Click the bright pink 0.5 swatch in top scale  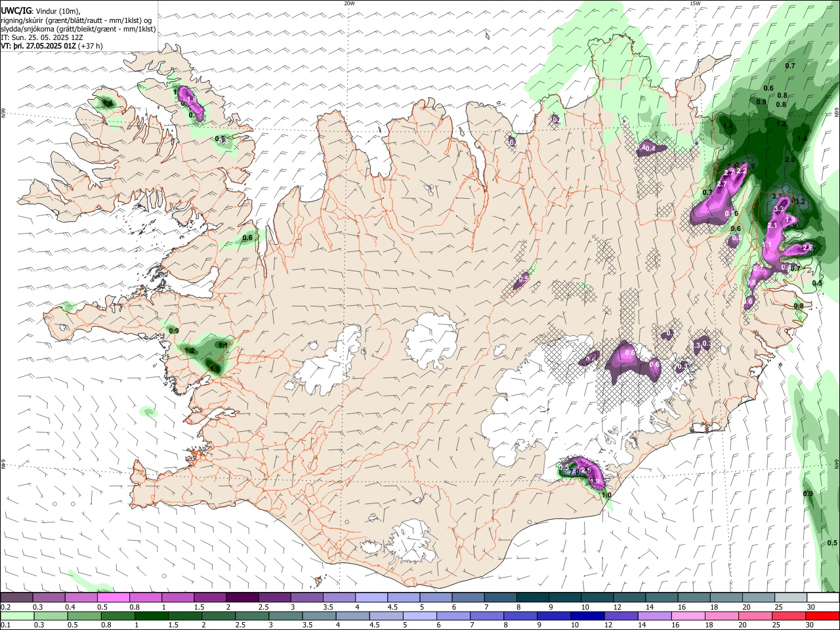pos(113,598)
